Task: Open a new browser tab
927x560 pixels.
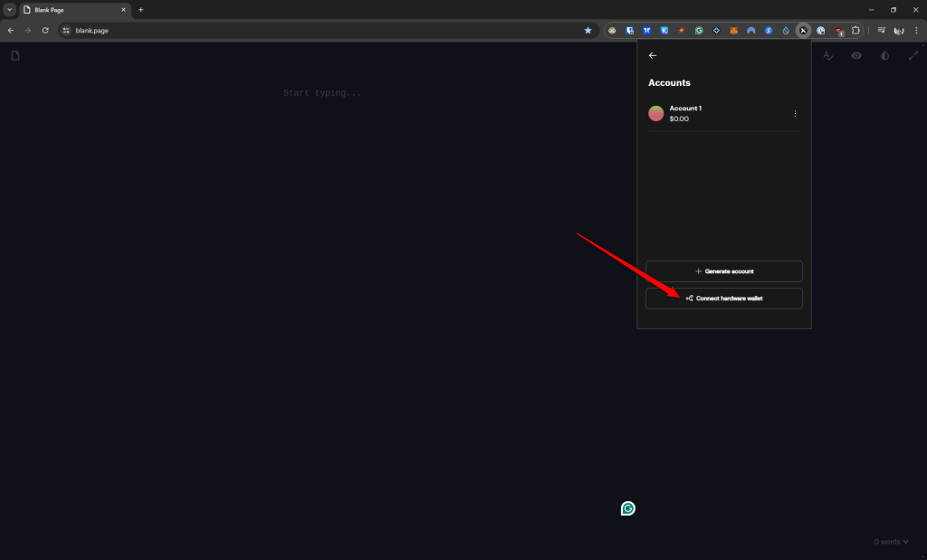Action: (140, 9)
